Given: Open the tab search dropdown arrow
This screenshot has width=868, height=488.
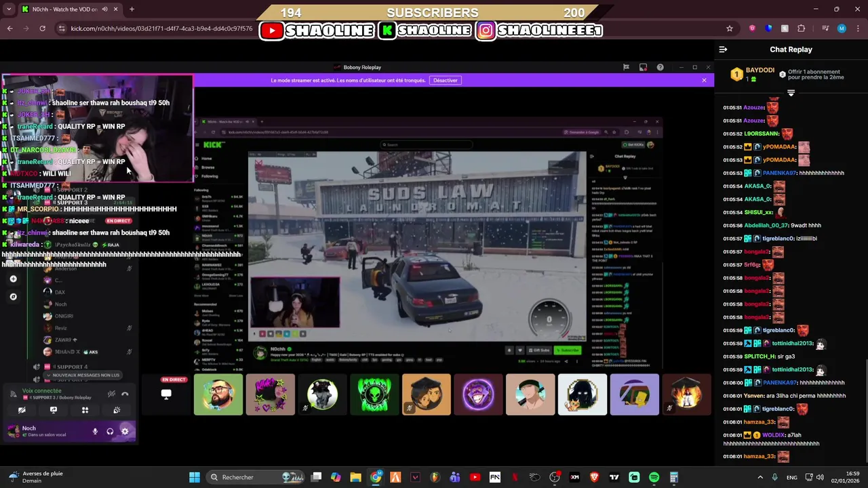Looking at the screenshot, I should coord(8,9).
